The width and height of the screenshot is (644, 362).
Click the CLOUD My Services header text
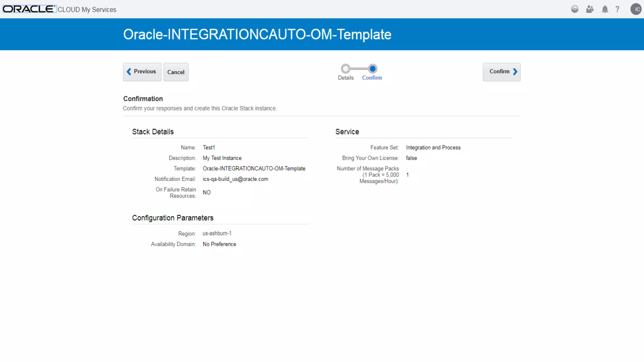[x=87, y=10]
